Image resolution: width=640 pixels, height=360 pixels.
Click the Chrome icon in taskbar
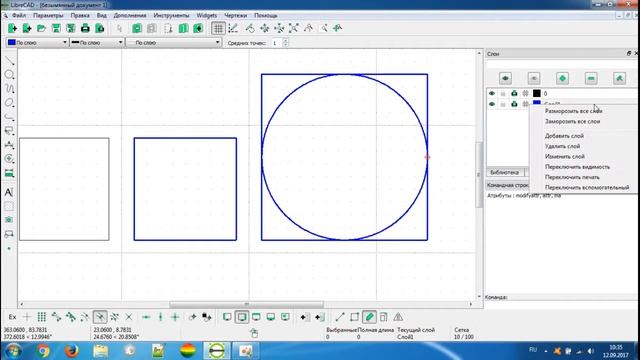pos(43,351)
